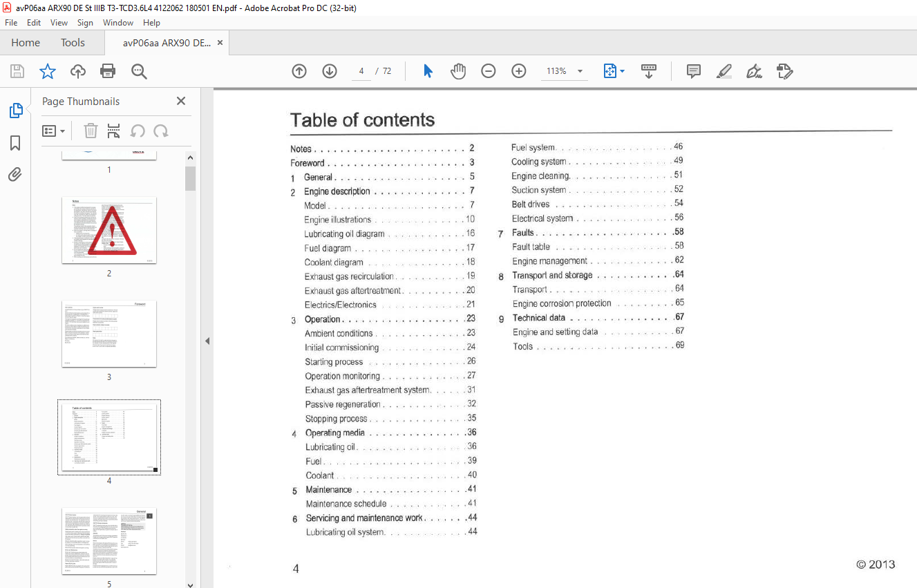Activate the Hand pan tool
Screen dimensions: 917x588
tap(458, 71)
